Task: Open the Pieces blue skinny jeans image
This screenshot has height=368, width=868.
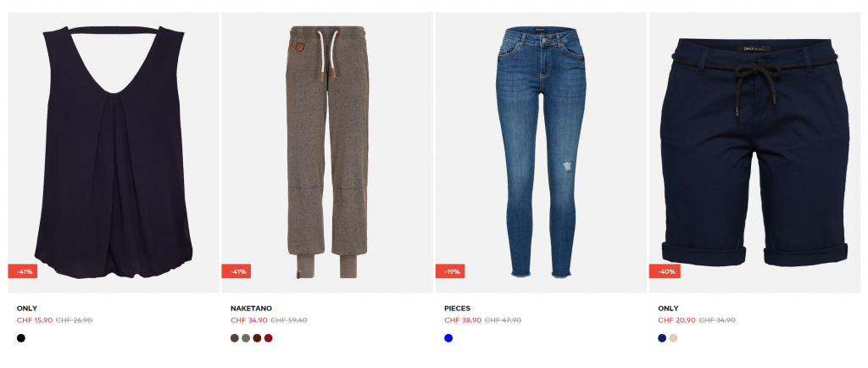Action: pos(541,153)
